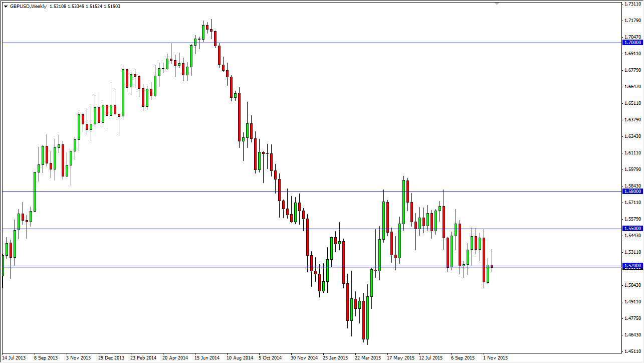The width and height of the screenshot is (644, 363).
Task: Click the 1.66470 price axis value
Action: coord(633,86)
